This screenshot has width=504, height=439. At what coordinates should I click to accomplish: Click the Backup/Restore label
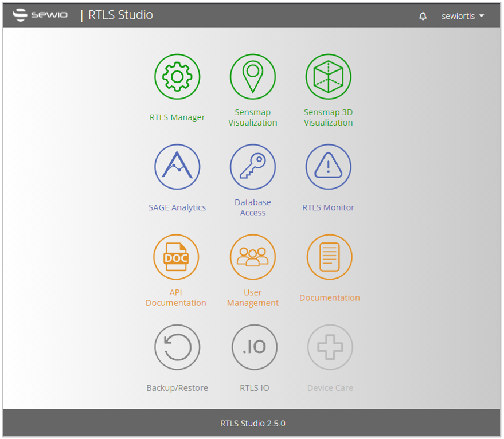tap(177, 388)
